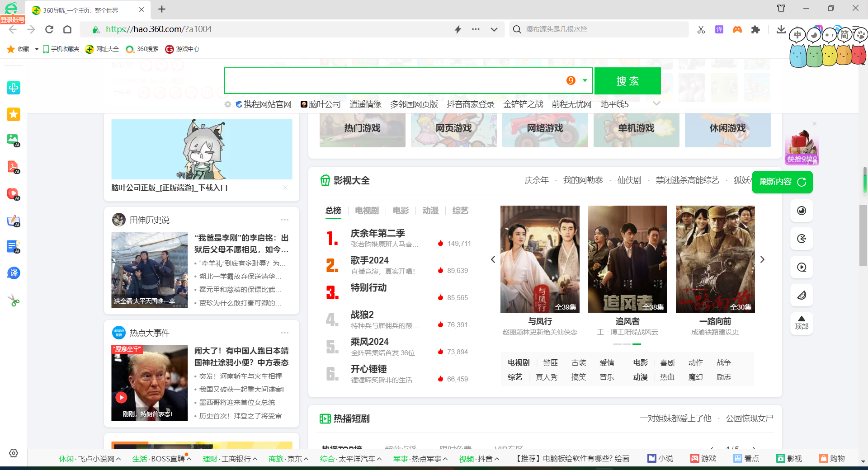Image resolution: width=868 pixels, height=470 pixels.
Task: Open the 游戏中心 bookmark
Action: coord(182,49)
